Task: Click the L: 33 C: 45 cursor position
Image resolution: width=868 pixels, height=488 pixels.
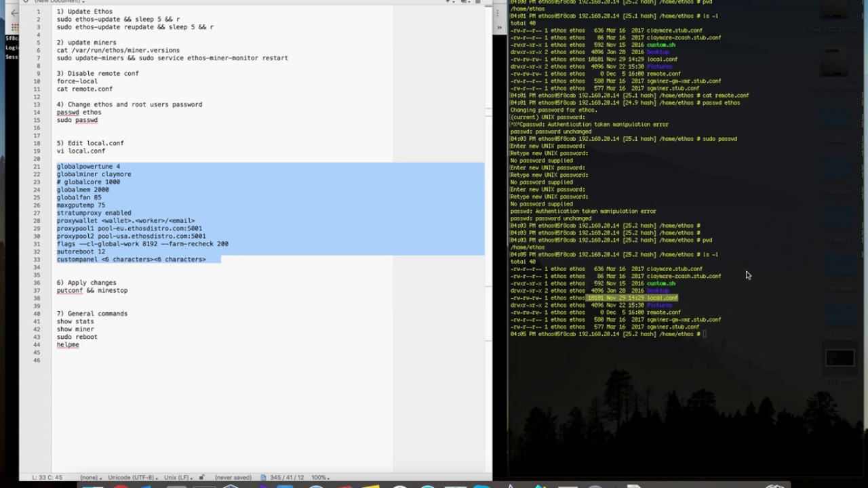Action: [x=47, y=478]
